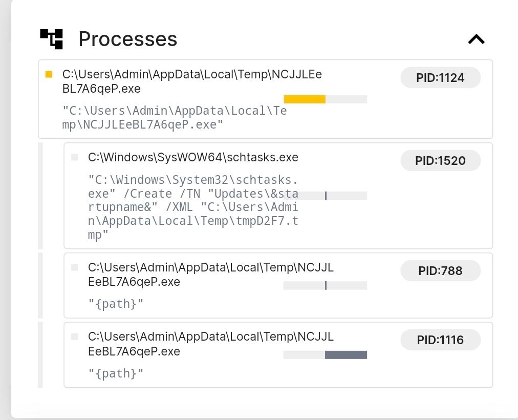Image resolution: width=518 pixels, height=420 pixels.
Task: Click the PID:788 badge
Action: (x=440, y=271)
